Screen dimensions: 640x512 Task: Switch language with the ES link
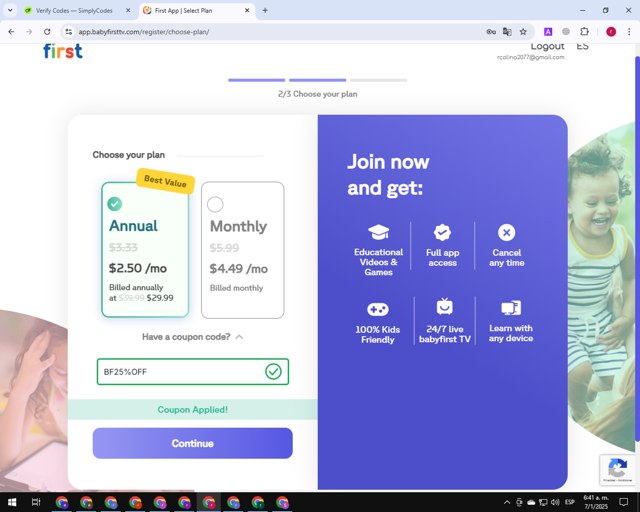pyautogui.click(x=582, y=47)
